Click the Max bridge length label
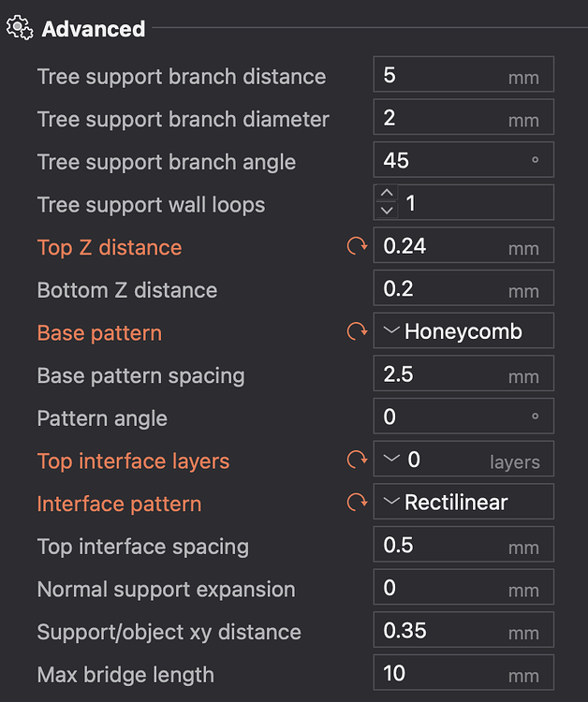The width and height of the screenshot is (588, 702). coord(125,675)
